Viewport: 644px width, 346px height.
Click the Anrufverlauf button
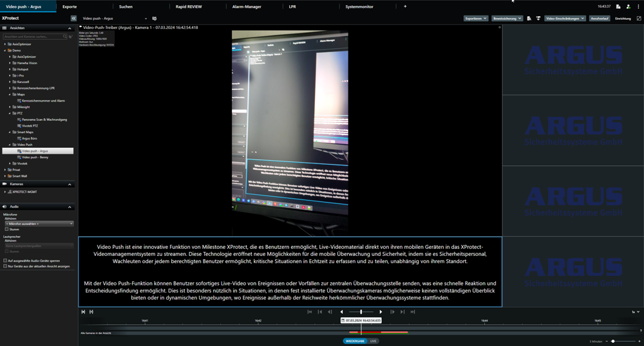point(600,19)
